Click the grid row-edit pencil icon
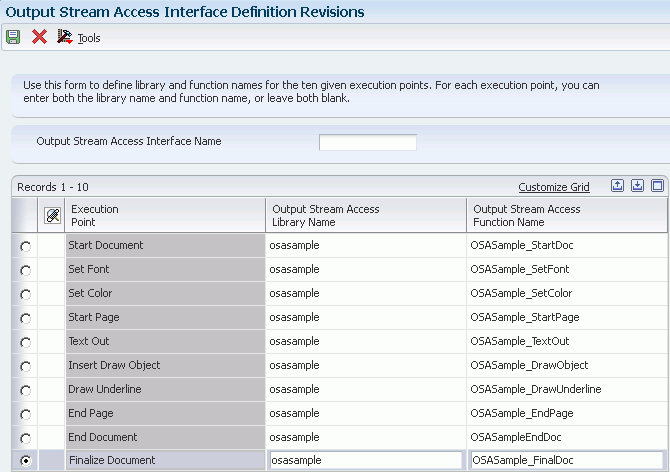Screen dimensions: 670x472 pyautogui.click(x=53, y=215)
